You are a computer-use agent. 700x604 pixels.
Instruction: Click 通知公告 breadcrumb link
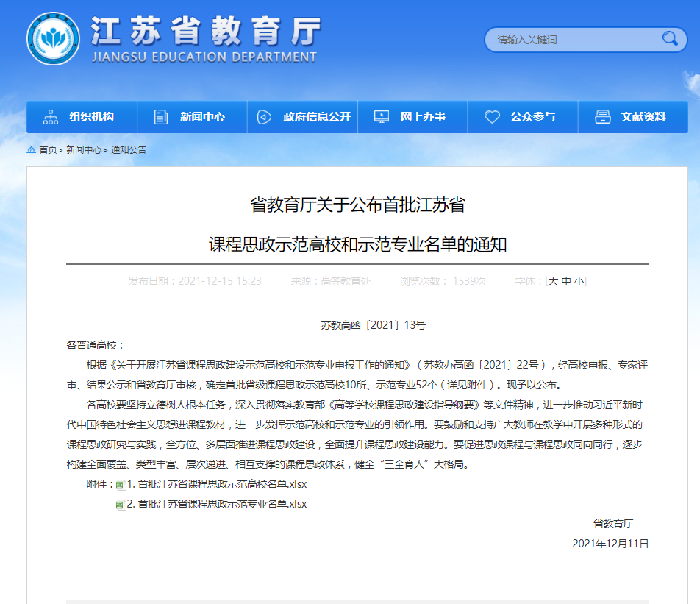point(129,149)
